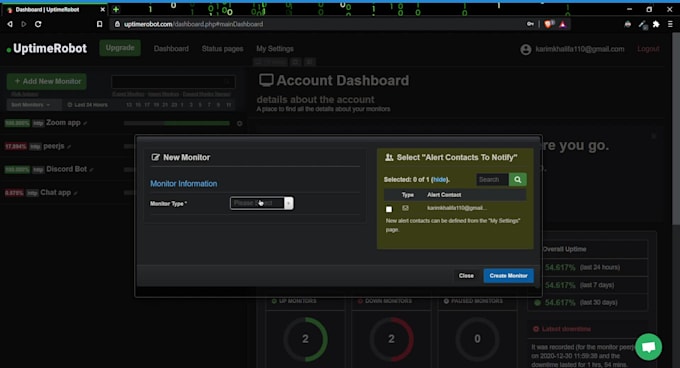Image resolution: width=680 pixels, height=368 pixels.
Task: Open the live chat bubble icon
Action: (648, 347)
